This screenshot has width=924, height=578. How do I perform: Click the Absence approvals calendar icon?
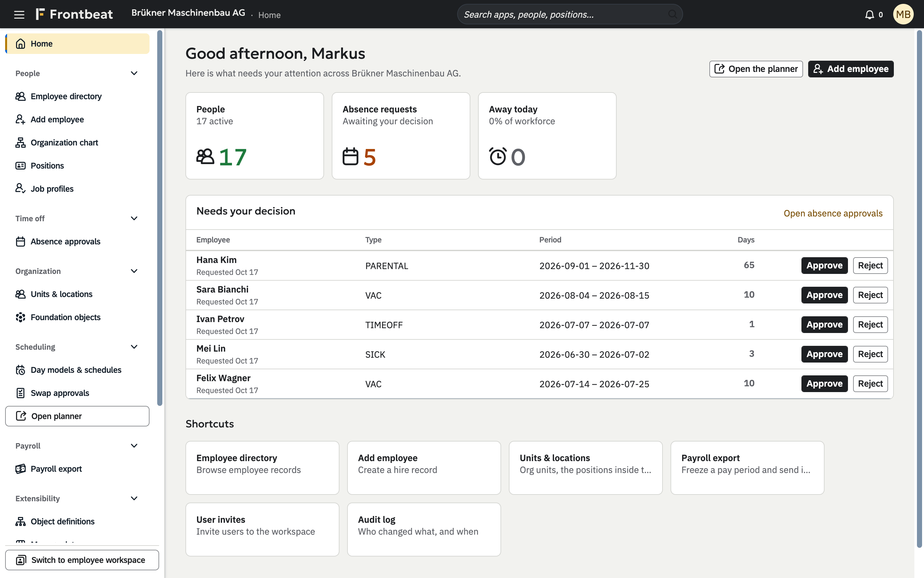tap(21, 241)
